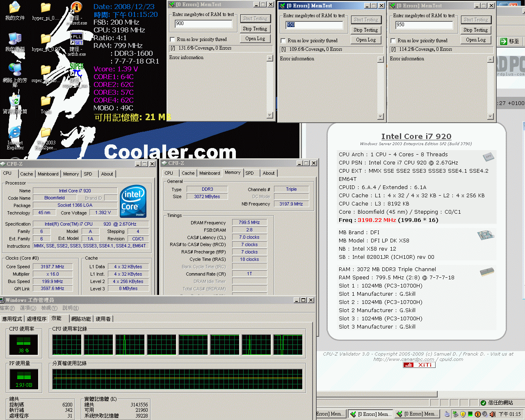Click the gray disc tray icon
525x420 pixels.
[485, 414]
